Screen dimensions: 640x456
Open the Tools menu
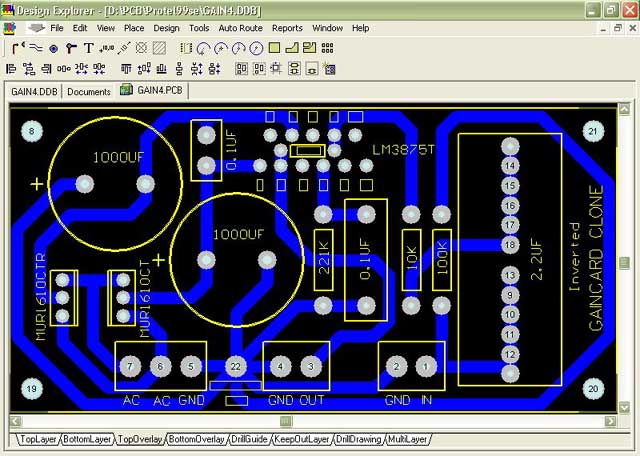(199, 28)
